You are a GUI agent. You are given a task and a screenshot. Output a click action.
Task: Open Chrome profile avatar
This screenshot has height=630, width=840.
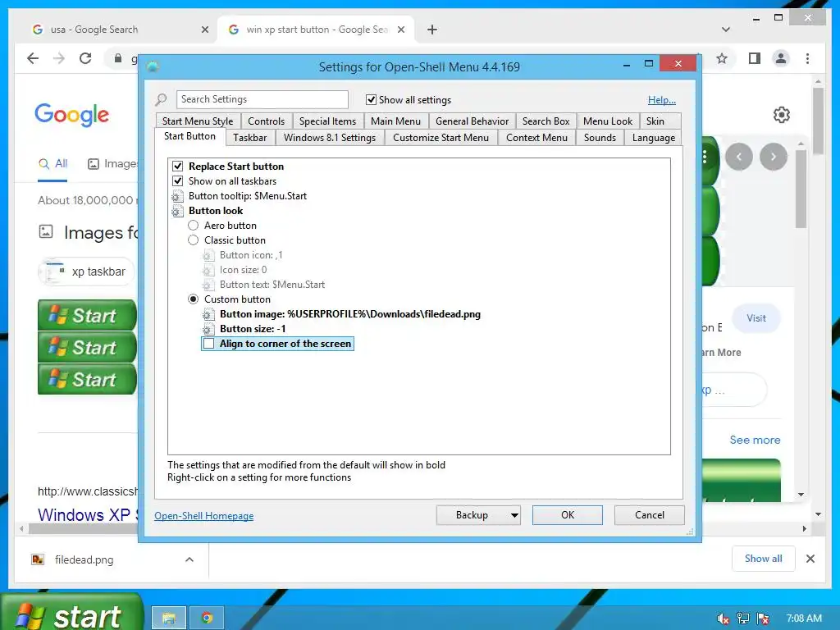[x=781, y=58]
